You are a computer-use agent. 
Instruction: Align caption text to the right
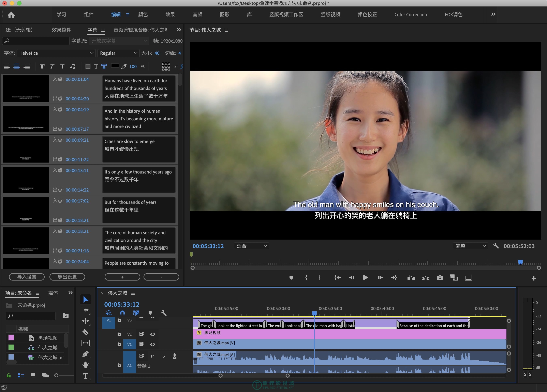click(x=27, y=66)
